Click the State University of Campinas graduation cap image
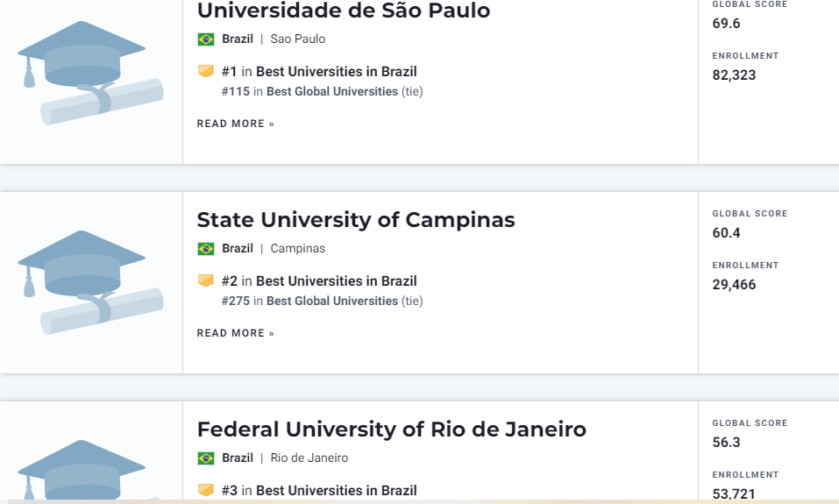Viewport: 839px width, 504px height. coord(90,282)
